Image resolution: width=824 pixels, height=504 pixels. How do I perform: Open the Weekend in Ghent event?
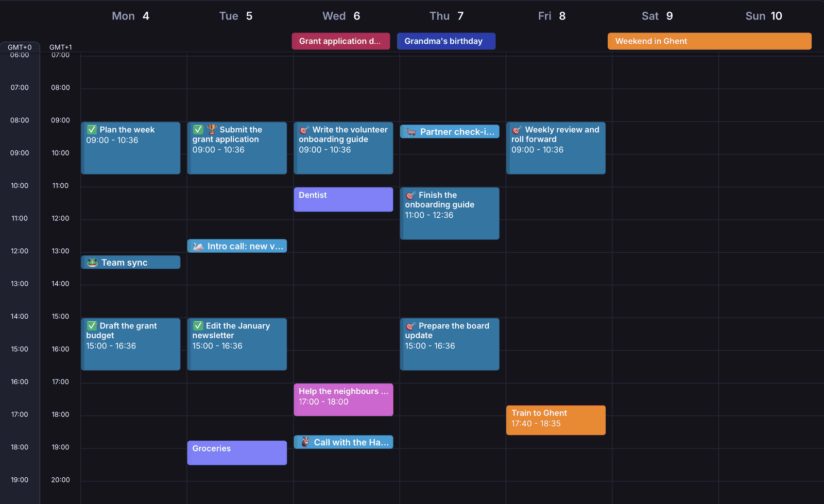710,41
